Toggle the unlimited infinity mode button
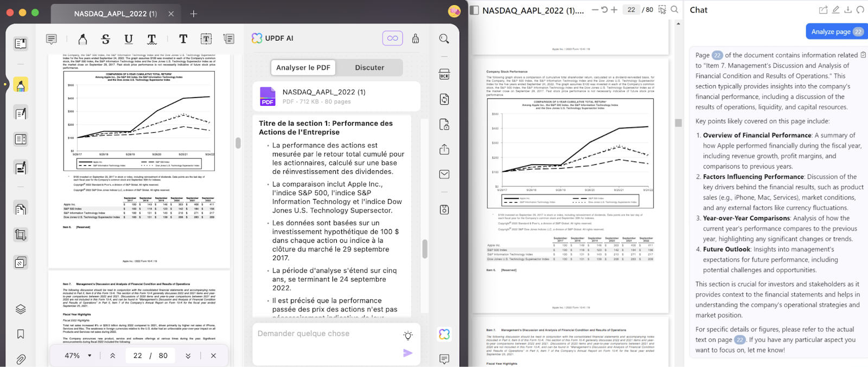The height and width of the screenshot is (367, 868). 392,38
